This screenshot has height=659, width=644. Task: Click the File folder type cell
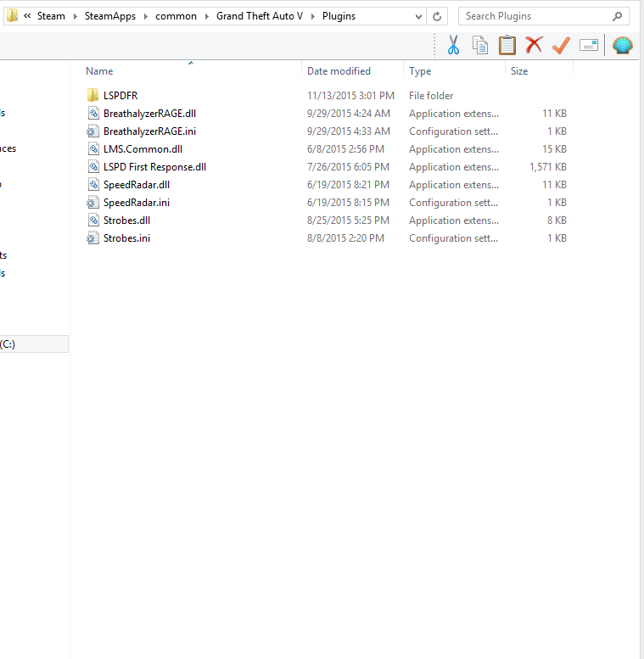click(431, 95)
